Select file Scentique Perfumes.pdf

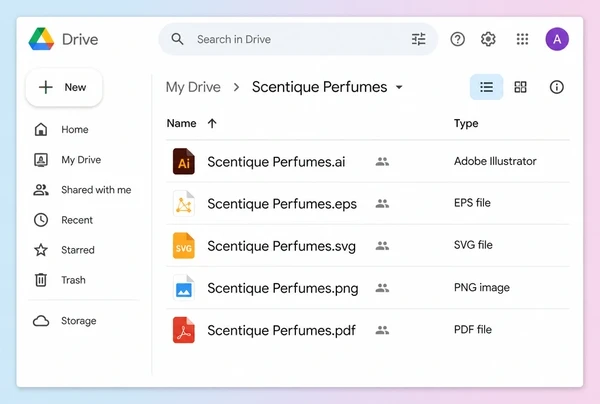coord(282,330)
